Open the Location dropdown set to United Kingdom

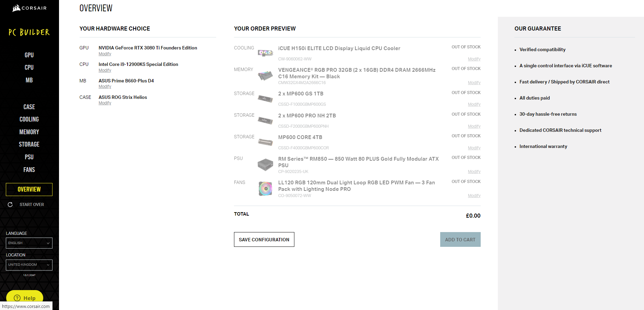coord(29,265)
